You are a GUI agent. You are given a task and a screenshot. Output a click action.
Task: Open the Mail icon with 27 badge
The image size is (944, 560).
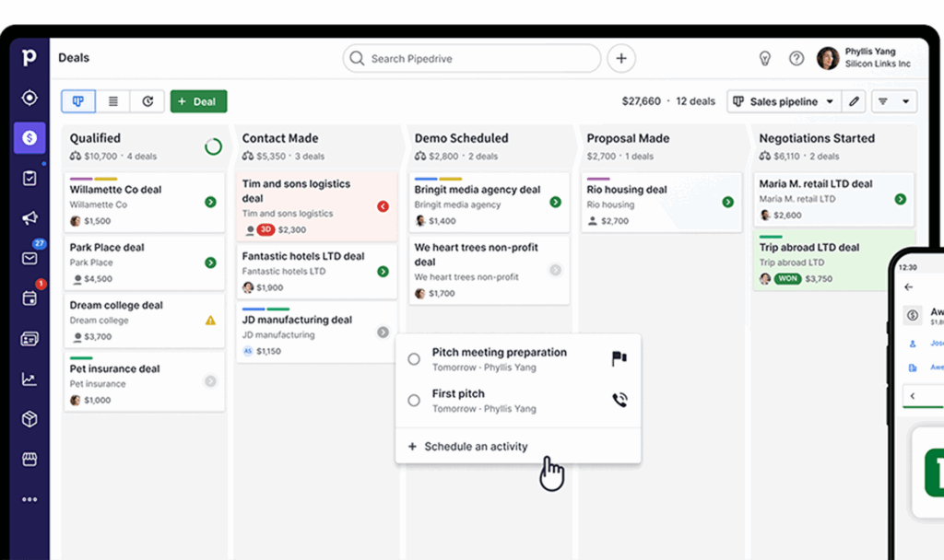pyautogui.click(x=29, y=258)
